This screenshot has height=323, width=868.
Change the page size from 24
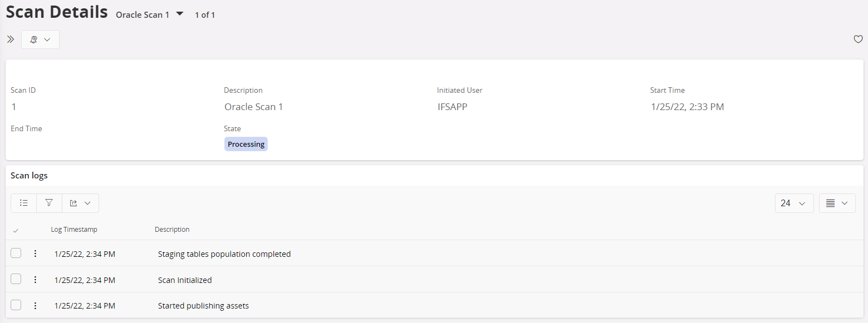pyautogui.click(x=794, y=203)
